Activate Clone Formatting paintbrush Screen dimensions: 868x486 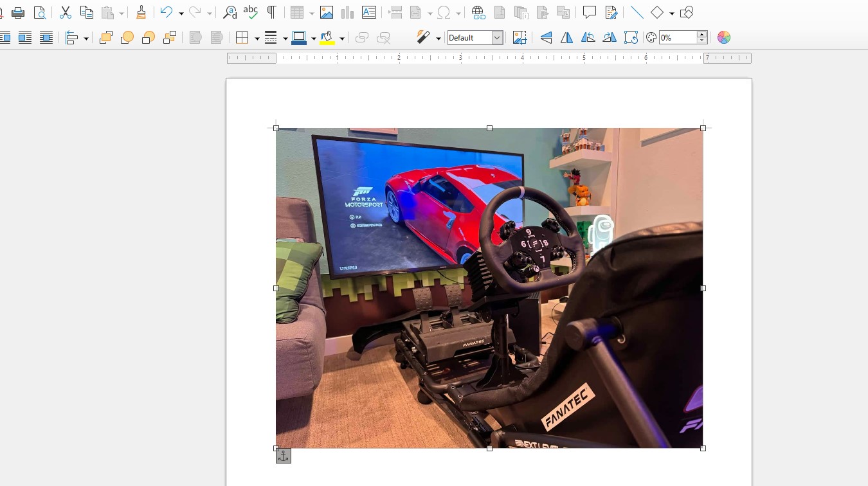coord(141,12)
